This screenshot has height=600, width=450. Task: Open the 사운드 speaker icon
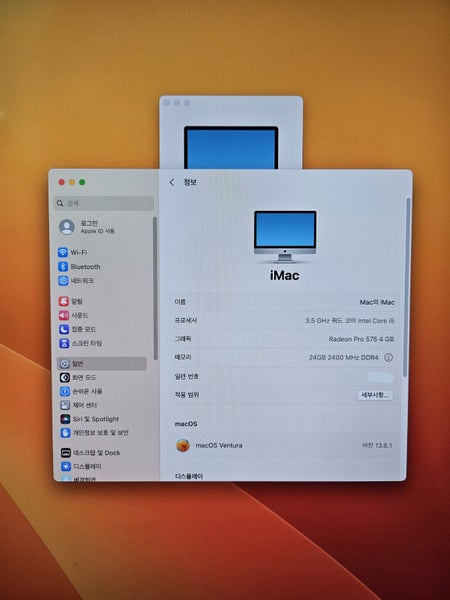pos(64,315)
